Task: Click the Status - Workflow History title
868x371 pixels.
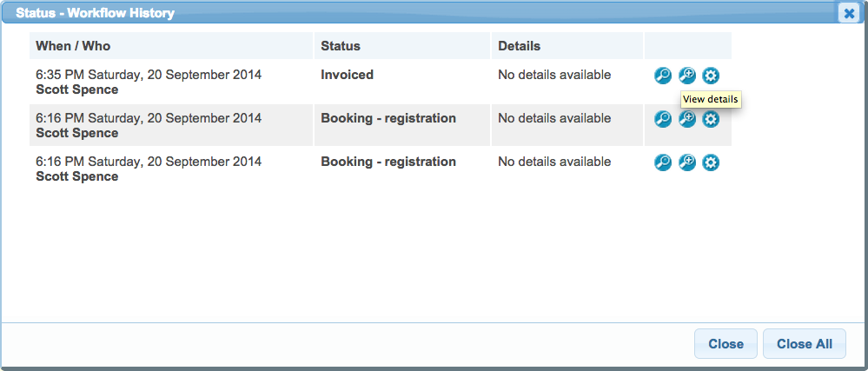Action: [x=95, y=13]
